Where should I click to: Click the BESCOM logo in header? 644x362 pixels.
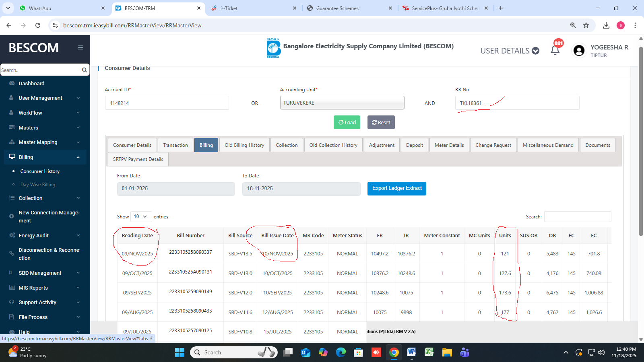273,48
